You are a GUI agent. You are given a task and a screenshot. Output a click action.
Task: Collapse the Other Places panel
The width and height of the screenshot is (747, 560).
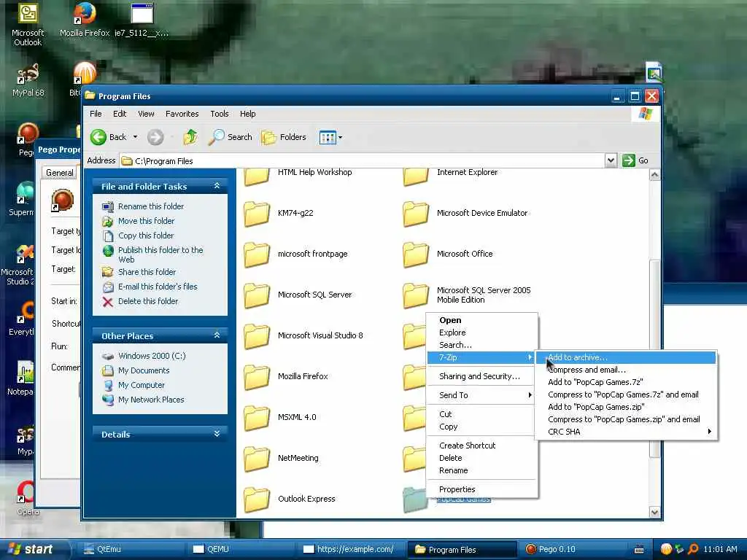tap(217, 335)
